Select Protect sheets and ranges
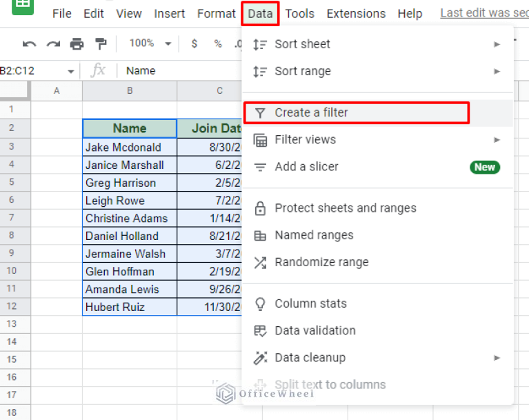Image resolution: width=529 pixels, height=420 pixels. (345, 208)
